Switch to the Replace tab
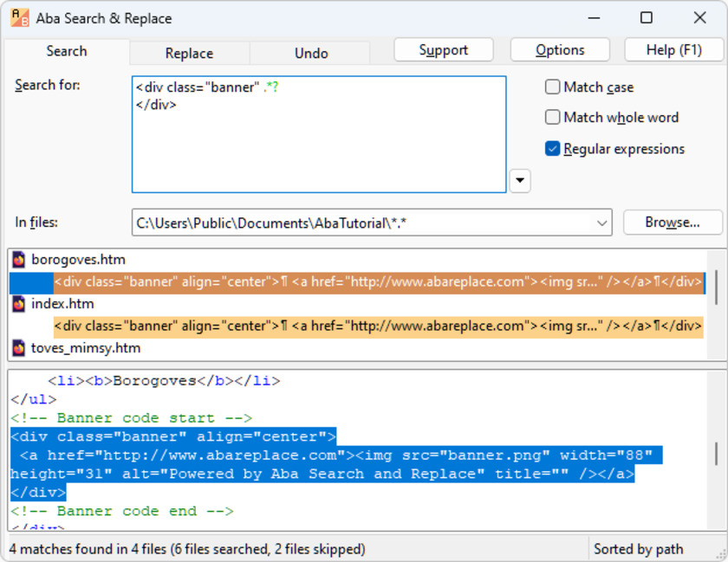The image size is (728, 562). click(x=189, y=54)
